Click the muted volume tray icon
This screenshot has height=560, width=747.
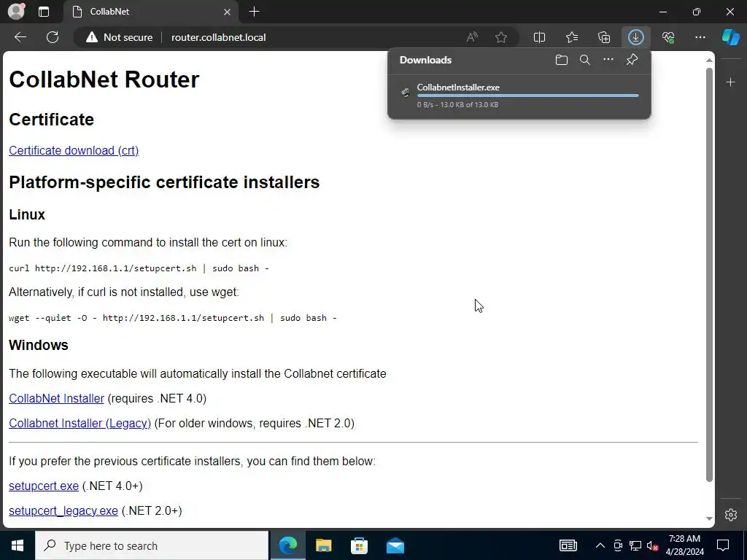tap(652, 545)
